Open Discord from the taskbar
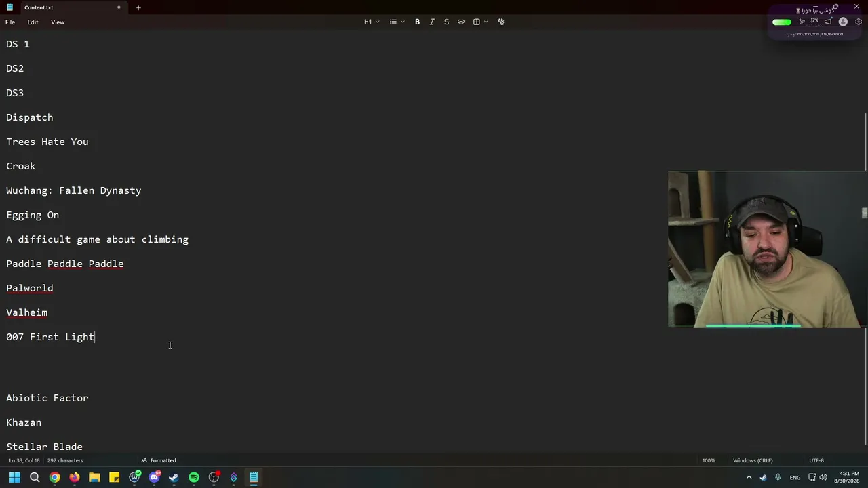The height and width of the screenshot is (488, 868). [154, 477]
